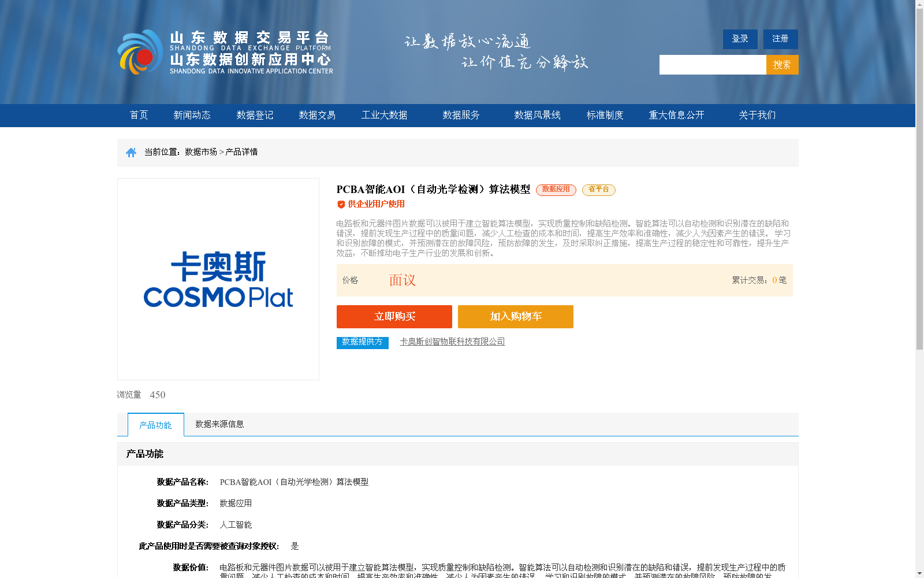Open the 首页 menu item
The width and height of the screenshot is (924, 578).
coord(139,115)
